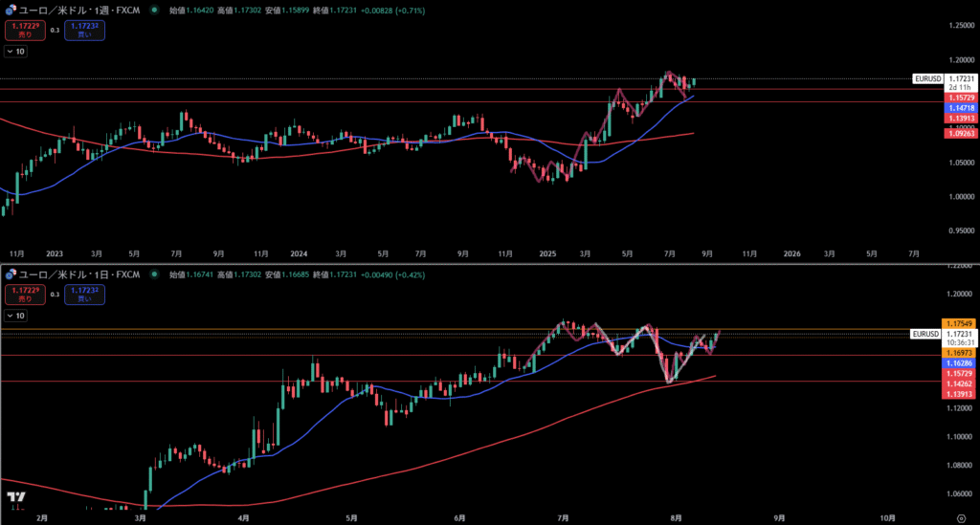Image resolution: width=980 pixels, height=525 pixels.
Task: Click the orange 1.16973 price label on daily axis
Action: pyautogui.click(x=959, y=353)
